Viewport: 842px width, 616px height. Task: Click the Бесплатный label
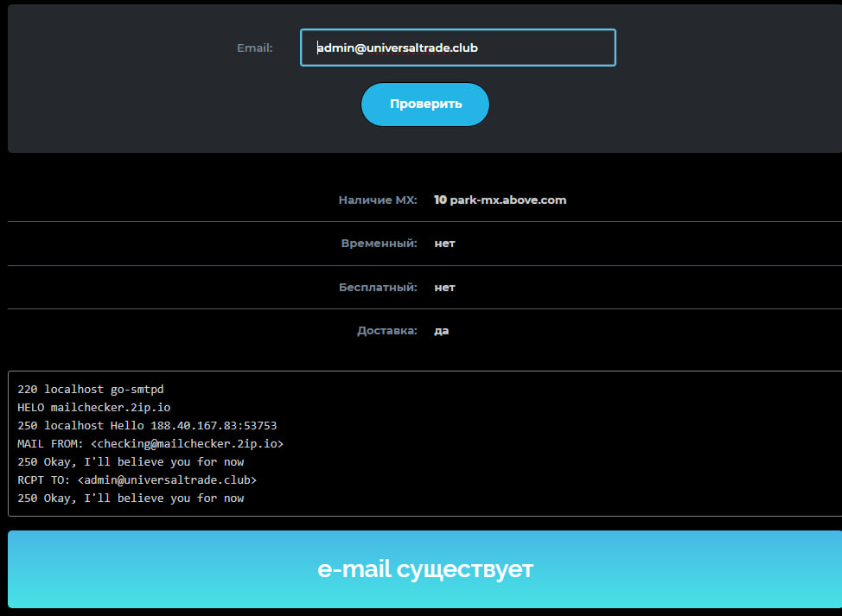pyautogui.click(x=378, y=288)
